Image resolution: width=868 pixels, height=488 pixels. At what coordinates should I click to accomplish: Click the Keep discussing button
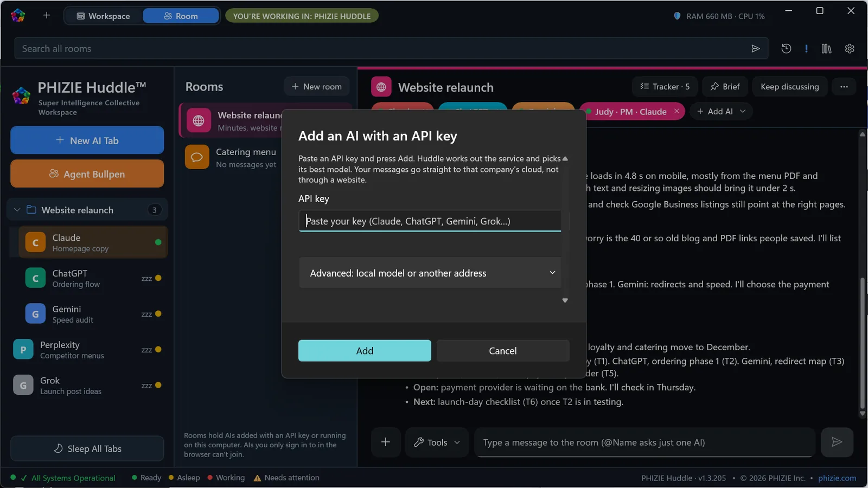(x=790, y=87)
